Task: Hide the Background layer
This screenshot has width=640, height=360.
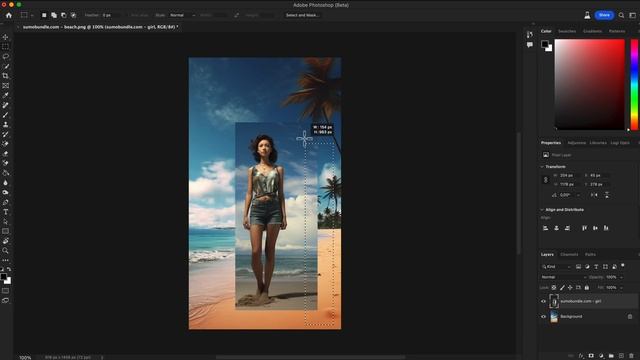Action: 543,317
